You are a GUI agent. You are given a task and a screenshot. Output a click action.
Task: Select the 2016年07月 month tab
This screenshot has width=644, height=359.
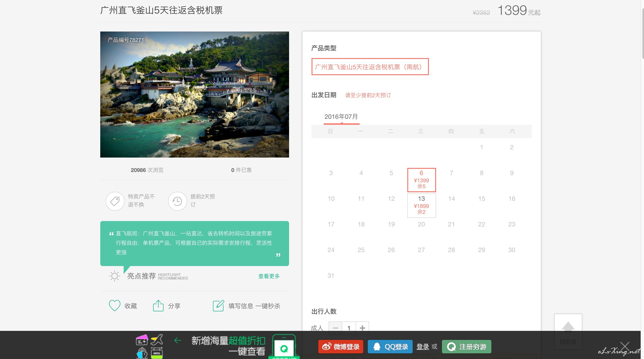(x=341, y=117)
